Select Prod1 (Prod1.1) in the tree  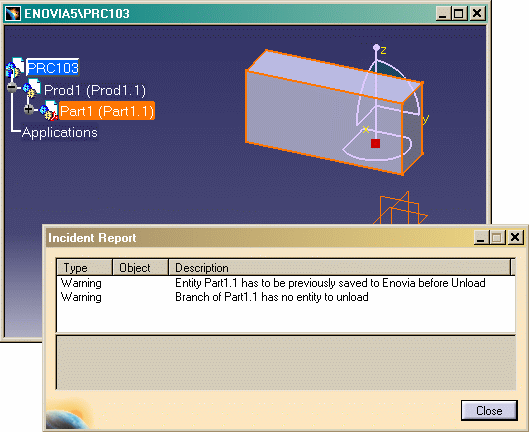(x=95, y=90)
